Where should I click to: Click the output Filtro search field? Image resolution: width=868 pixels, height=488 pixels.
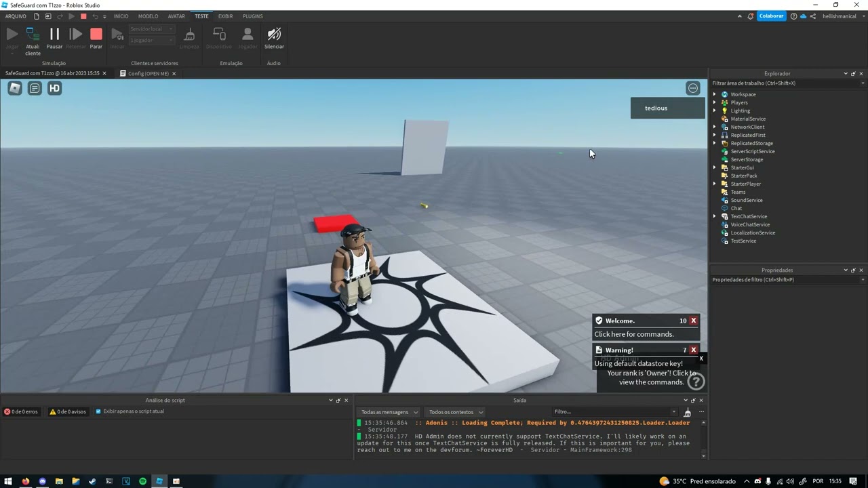614,412
